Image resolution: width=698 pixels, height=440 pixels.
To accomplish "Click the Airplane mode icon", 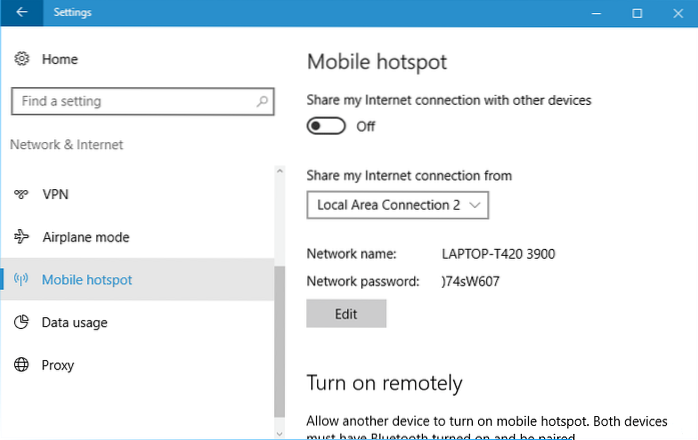I will pyautogui.click(x=22, y=237).
